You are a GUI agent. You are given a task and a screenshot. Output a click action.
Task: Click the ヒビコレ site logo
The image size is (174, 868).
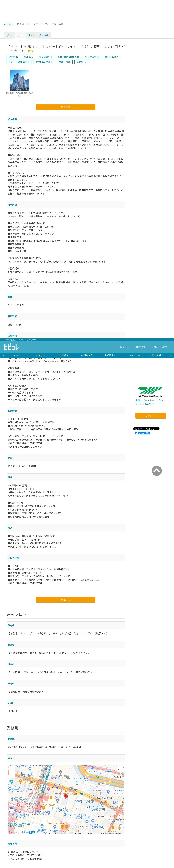pos(11,347)
